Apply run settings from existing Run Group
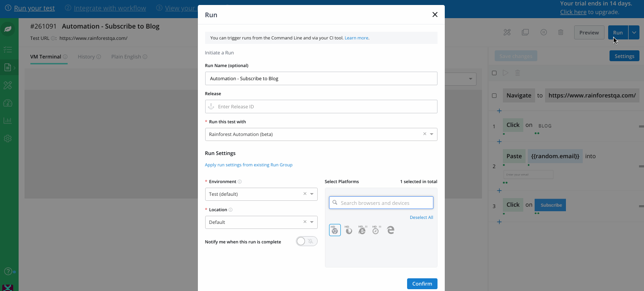Screen dimensions: 644x291 [x=248, y=165]
